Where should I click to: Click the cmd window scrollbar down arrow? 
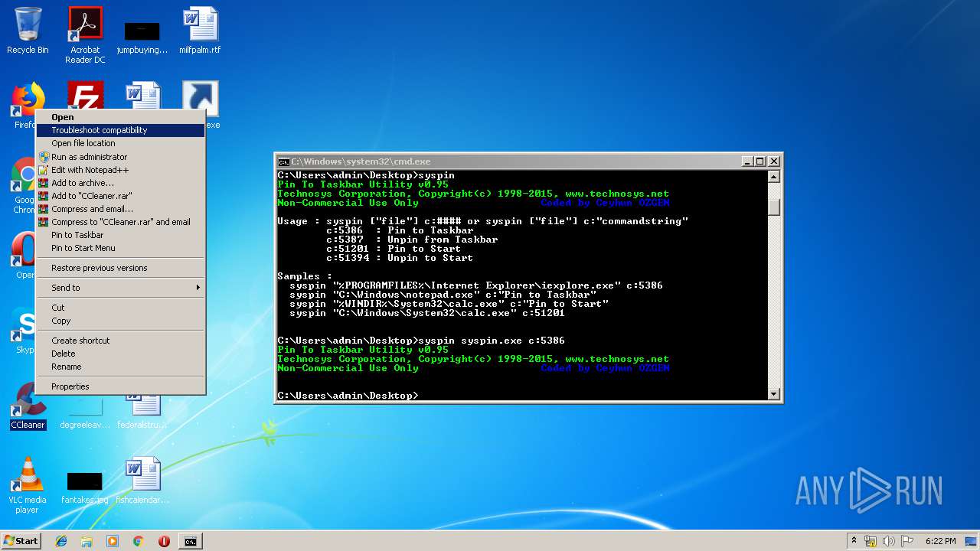(x=773, y=394)
